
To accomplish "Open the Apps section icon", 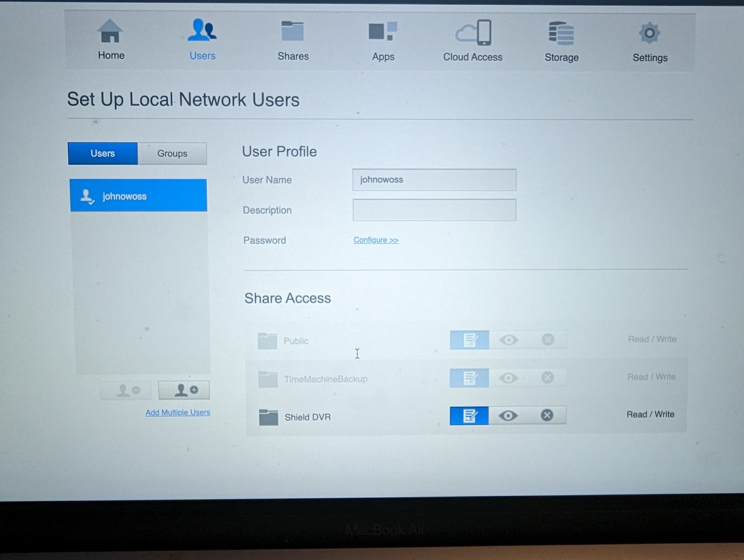I will 383,32.
